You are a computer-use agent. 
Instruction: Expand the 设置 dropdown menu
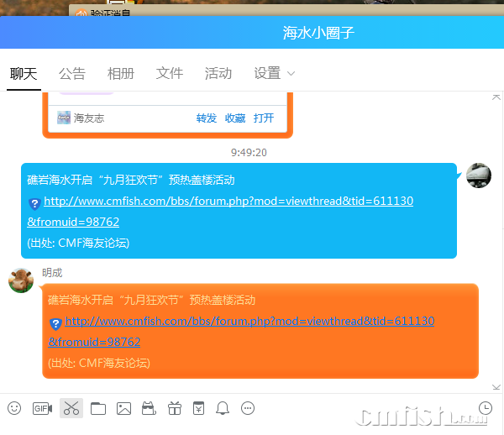(x=275, y=74)
